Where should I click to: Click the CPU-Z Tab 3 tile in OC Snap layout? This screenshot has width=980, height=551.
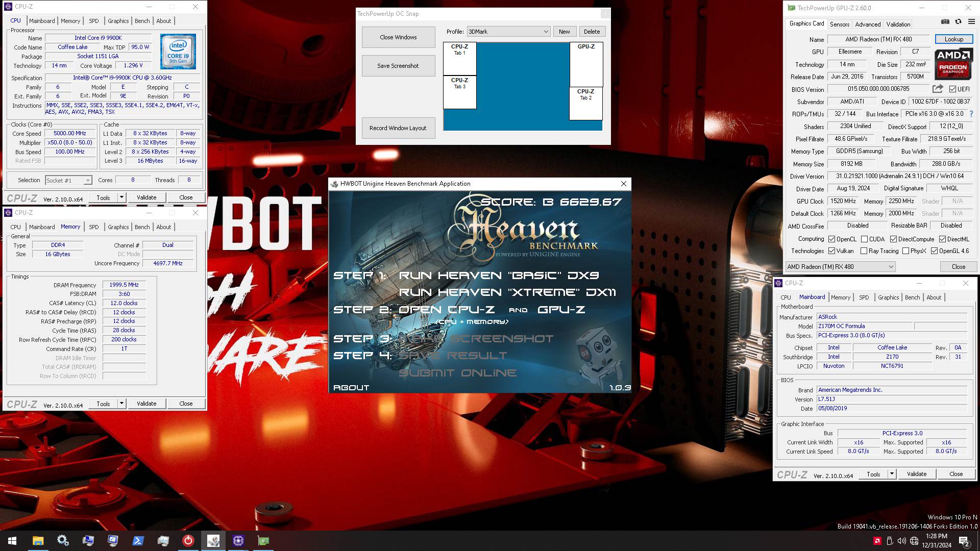point(459,92)
